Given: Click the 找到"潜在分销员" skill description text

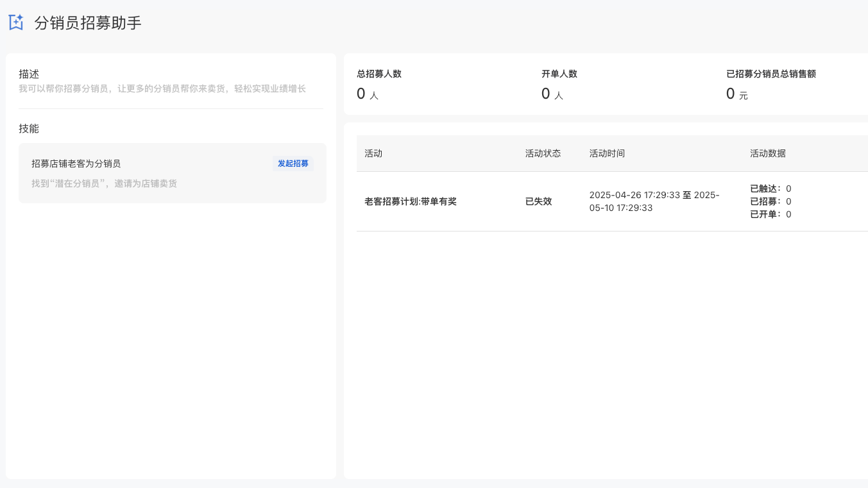Looking at the screenshot, I should (104, 183).
